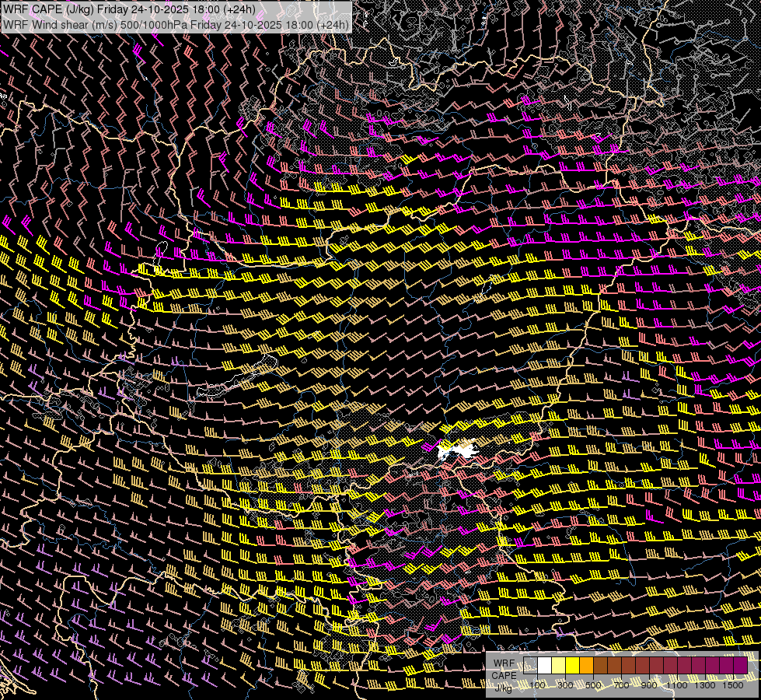The height and width of the screenshot is (700, 761).
Task: Click the bright yellow legend swatch
Action: coord(573,666)
